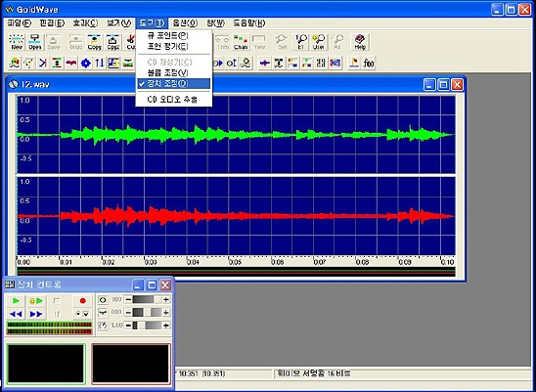Open the 효과(C) menu
536x392 pixels.
point(85,23)
